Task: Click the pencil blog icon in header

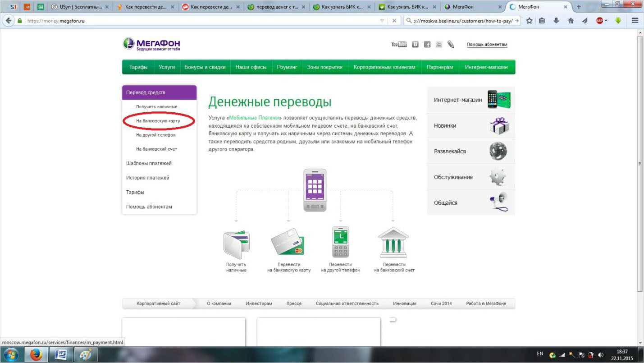Action: (451, 44)
